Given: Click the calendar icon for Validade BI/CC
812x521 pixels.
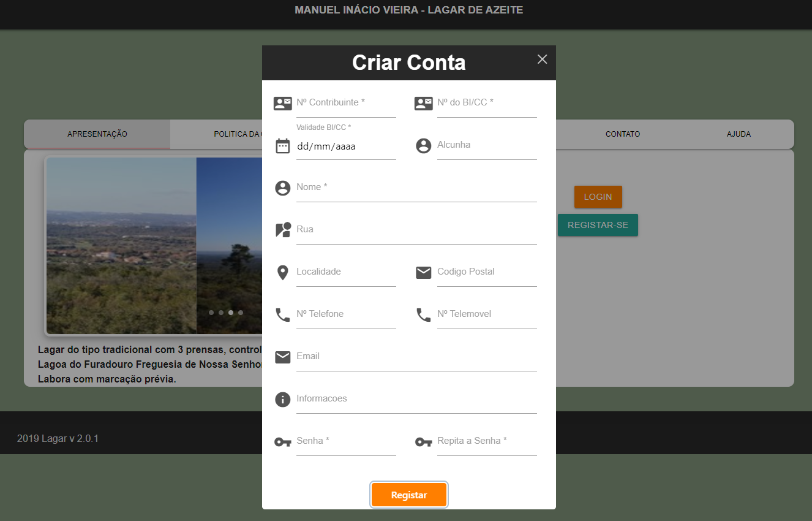Looking at the screenshot, I should click(x=282, y=146).
